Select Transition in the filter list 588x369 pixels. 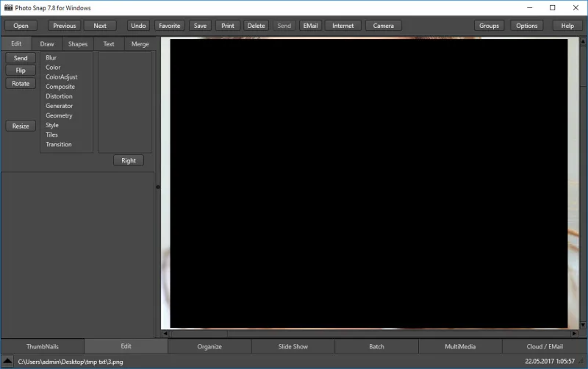point(59,144)
